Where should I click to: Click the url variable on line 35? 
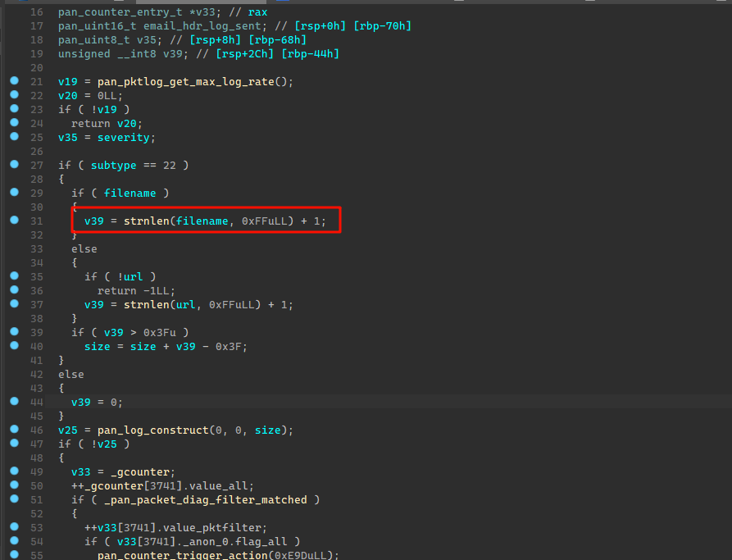tap(133, 277)
